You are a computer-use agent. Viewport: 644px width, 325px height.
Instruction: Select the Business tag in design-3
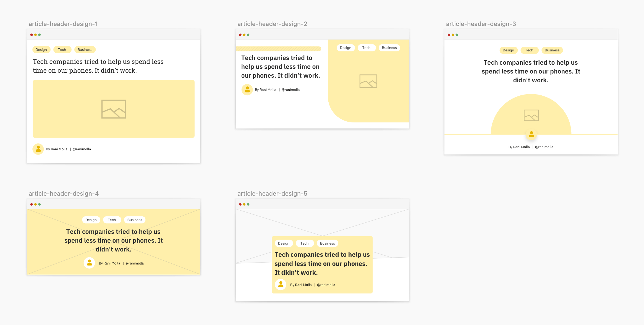tap(552, 50)
